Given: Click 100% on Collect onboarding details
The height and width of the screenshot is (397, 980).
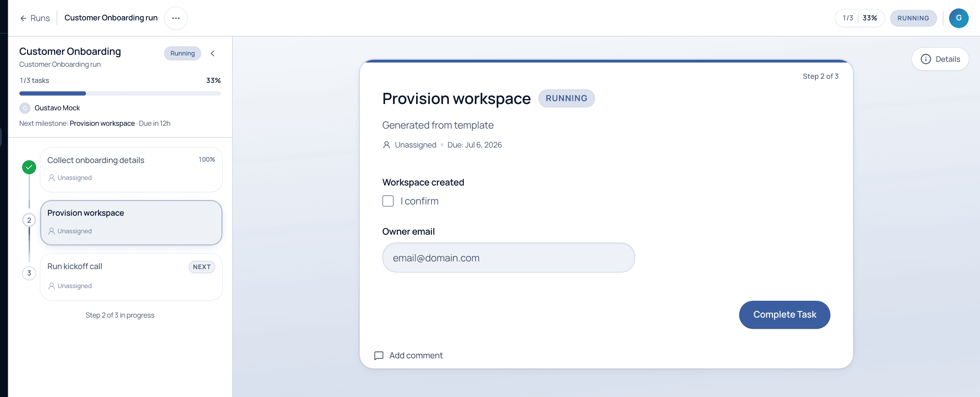Looking at the screenshot, I should (206, 160).
